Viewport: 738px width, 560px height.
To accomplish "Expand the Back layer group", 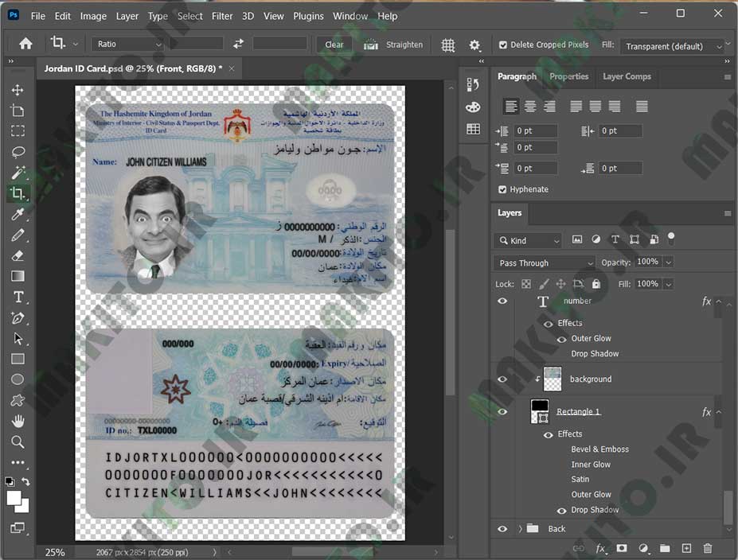I will [x=520, y=529].
